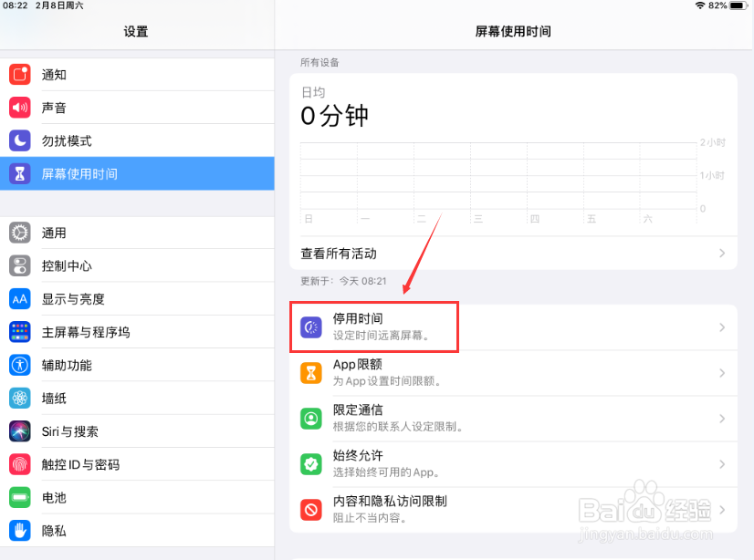The image size is (754, 560).
Task: Tap the 所有设备 section header
Action: tap(319, 62)
